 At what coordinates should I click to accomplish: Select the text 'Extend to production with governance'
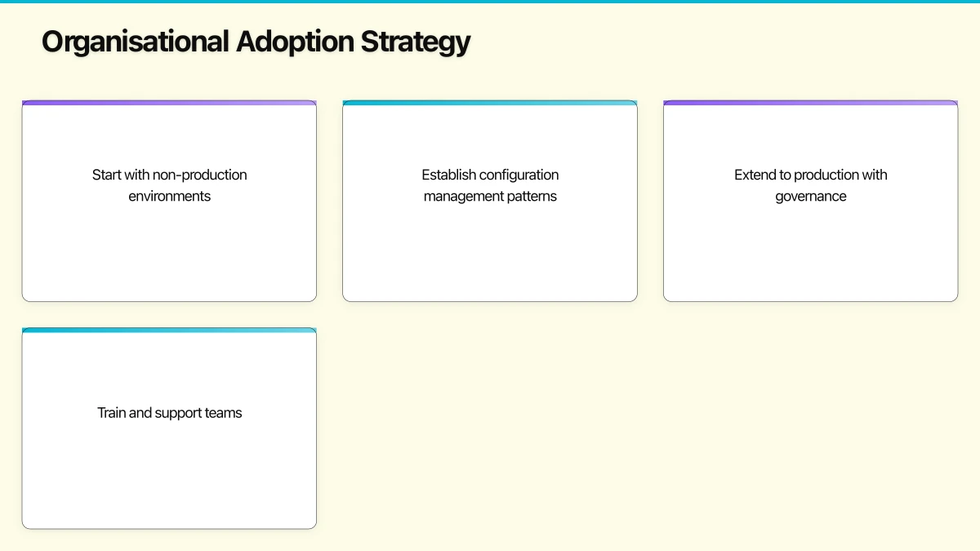click(810, 185)
